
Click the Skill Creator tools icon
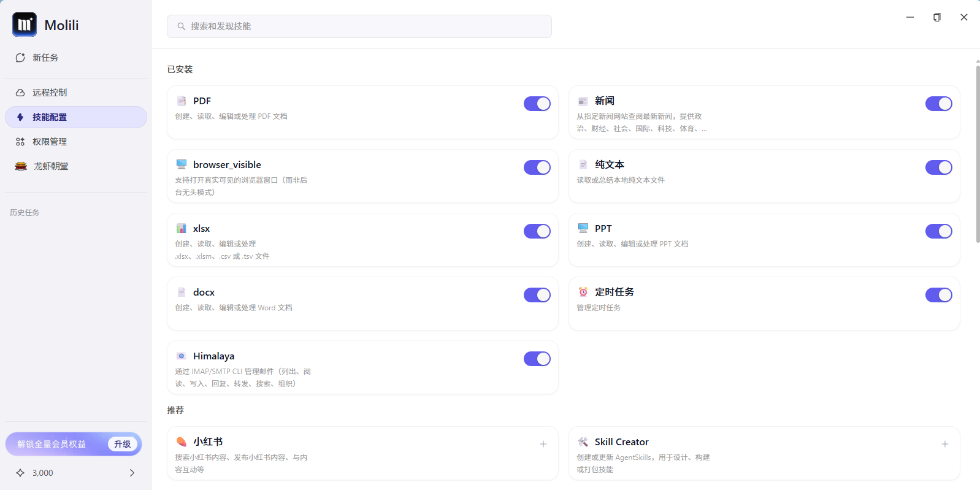583,442
